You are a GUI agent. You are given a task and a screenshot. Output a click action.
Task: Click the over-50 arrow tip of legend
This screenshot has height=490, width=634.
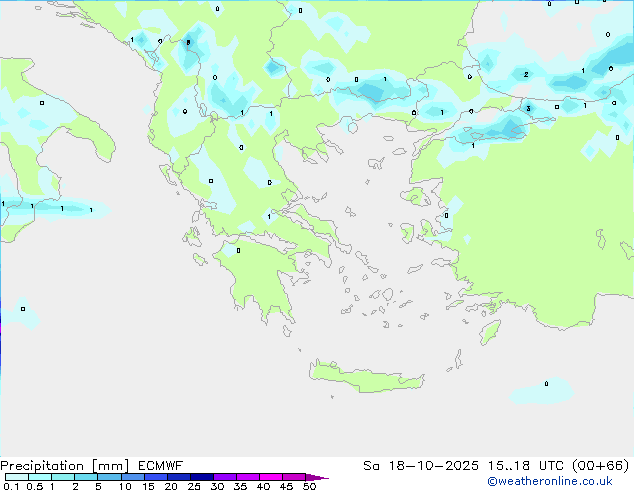[x=317, y=477]
